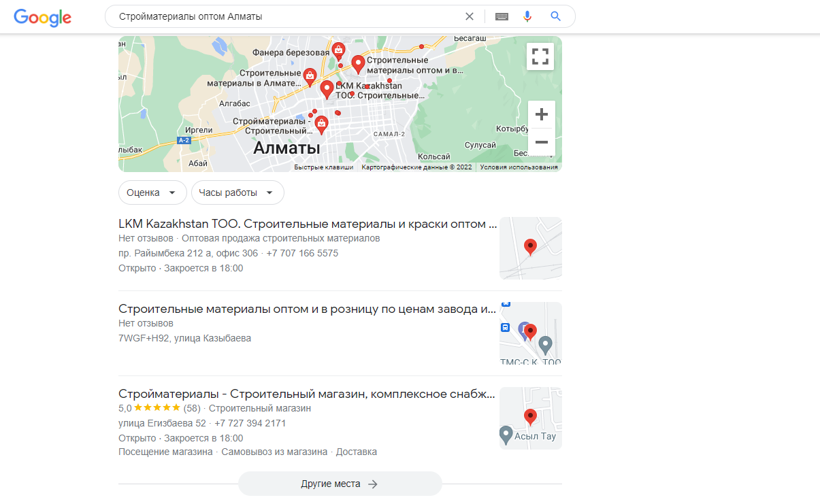Select the LKM Kazakhstan map pin
Screen dimensions: 820x504
tap(327, 89)
